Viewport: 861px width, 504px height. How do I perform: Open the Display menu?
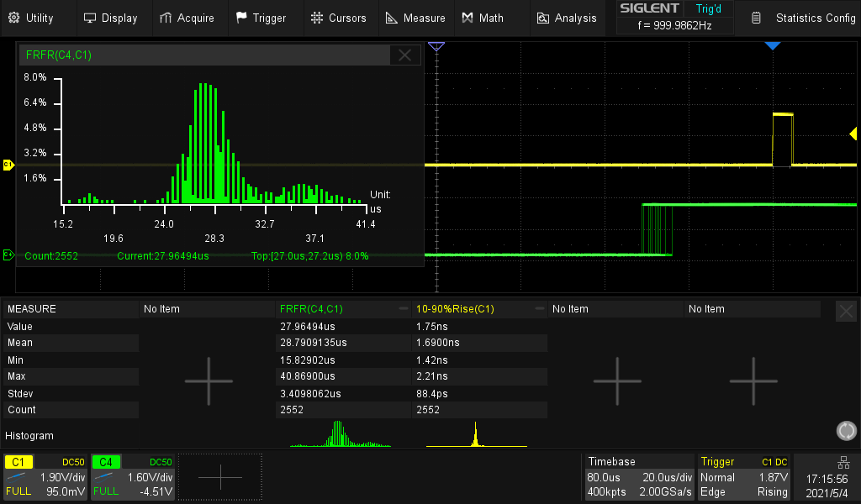[110, 18]
